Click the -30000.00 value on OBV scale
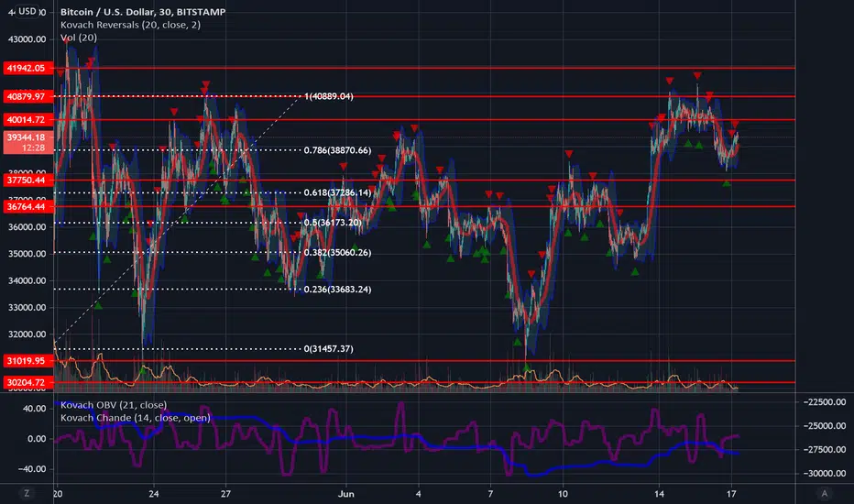Viewport: 854px width, 504px height. [x=825, y=474]
